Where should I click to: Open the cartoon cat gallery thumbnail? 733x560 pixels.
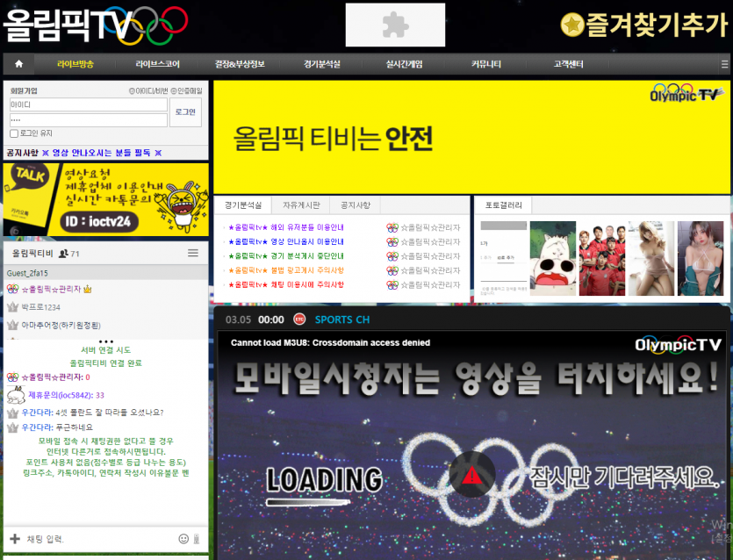click(x=552, y=259)
